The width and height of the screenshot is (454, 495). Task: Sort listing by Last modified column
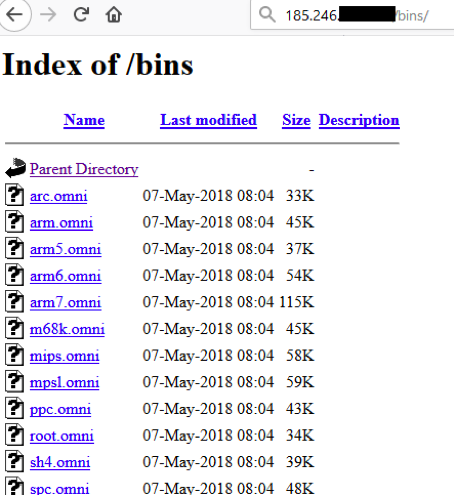pos(208,120)
